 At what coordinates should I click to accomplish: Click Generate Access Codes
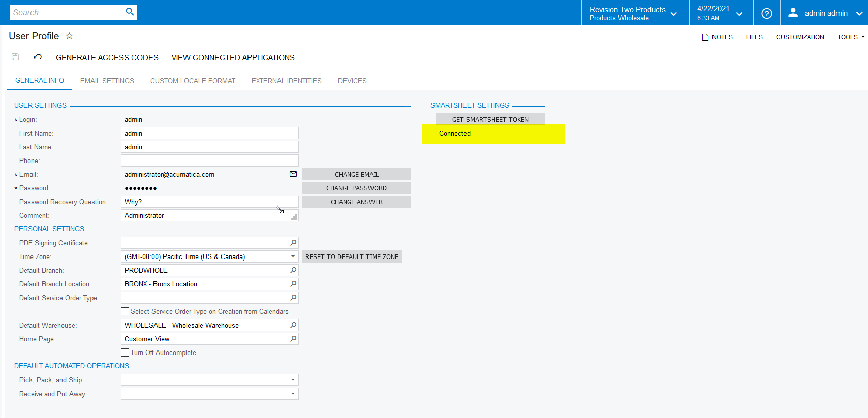[x=107, y=58]
